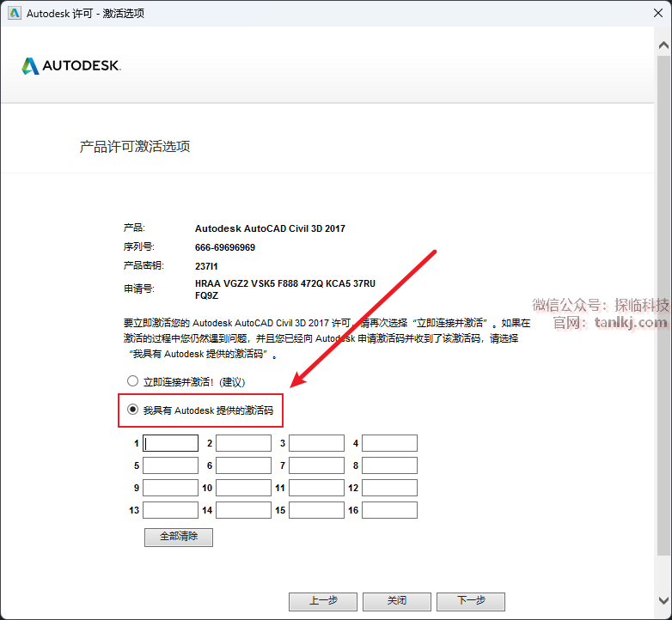The image size is (672, 620).
Task: Click the Autodesk title bar app icon
Action: (x=14, y=13)
